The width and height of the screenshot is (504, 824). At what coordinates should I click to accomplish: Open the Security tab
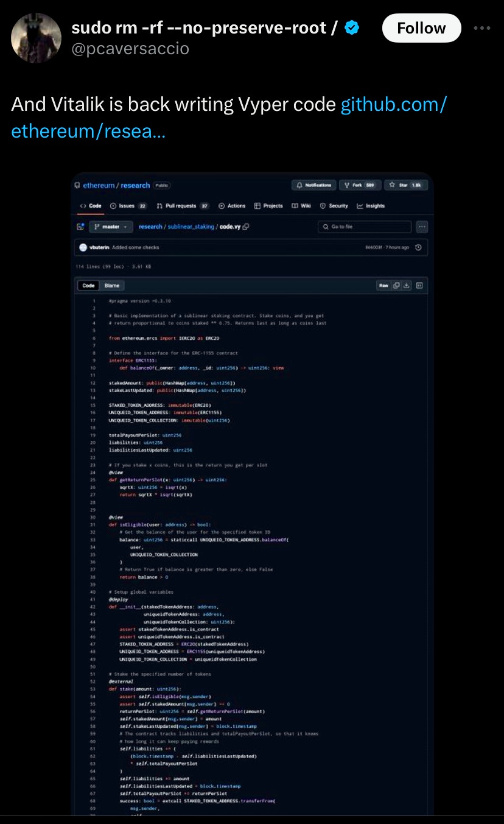(x=334, y=206)
